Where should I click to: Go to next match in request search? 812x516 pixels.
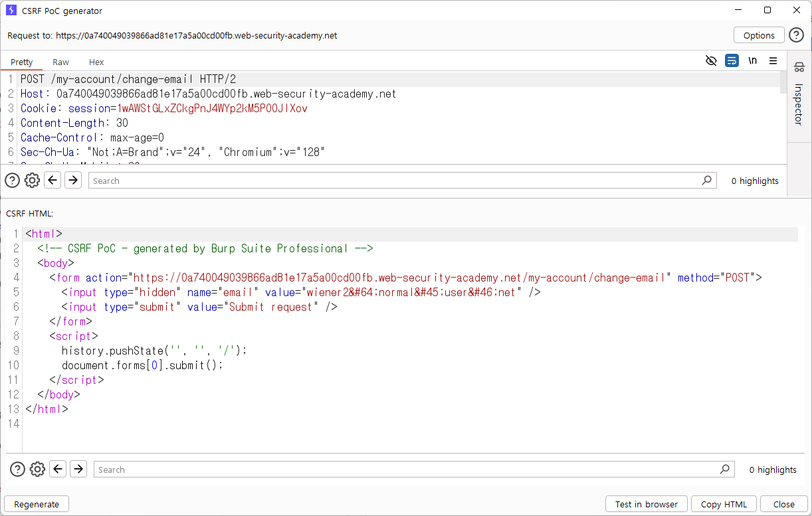(73, 180)
